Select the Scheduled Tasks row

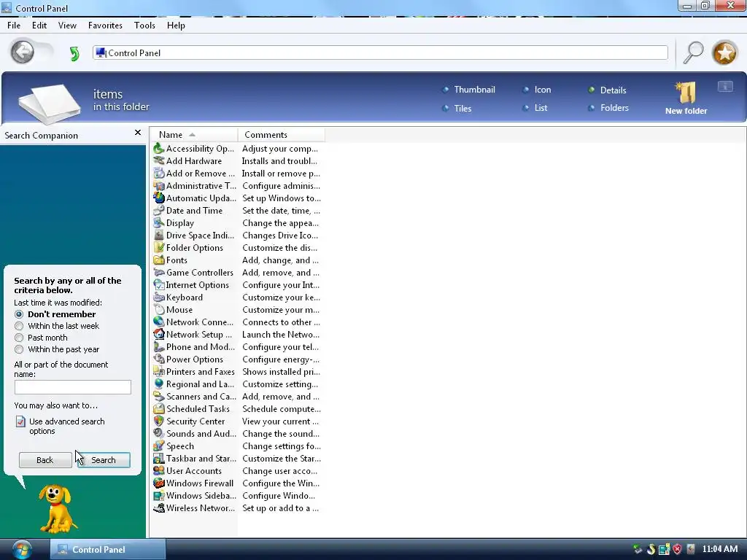237,408
